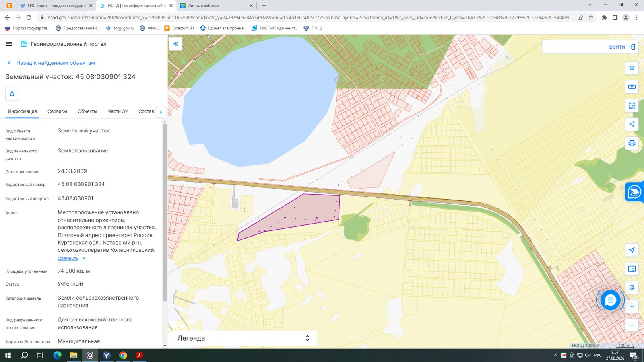Expand the Легенда legend panel
The height and width of the screenshot is (362, 644).
[x=308, y=338]
